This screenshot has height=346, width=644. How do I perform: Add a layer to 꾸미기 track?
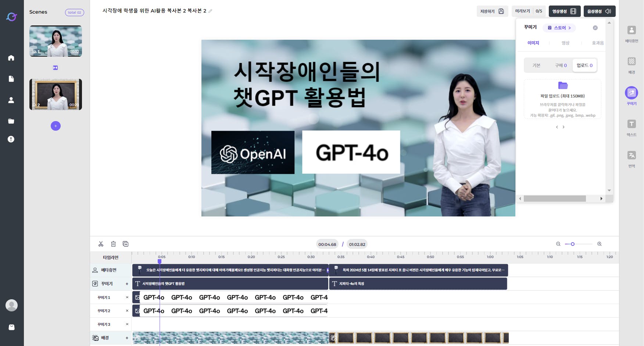click(x=127, y=284)
